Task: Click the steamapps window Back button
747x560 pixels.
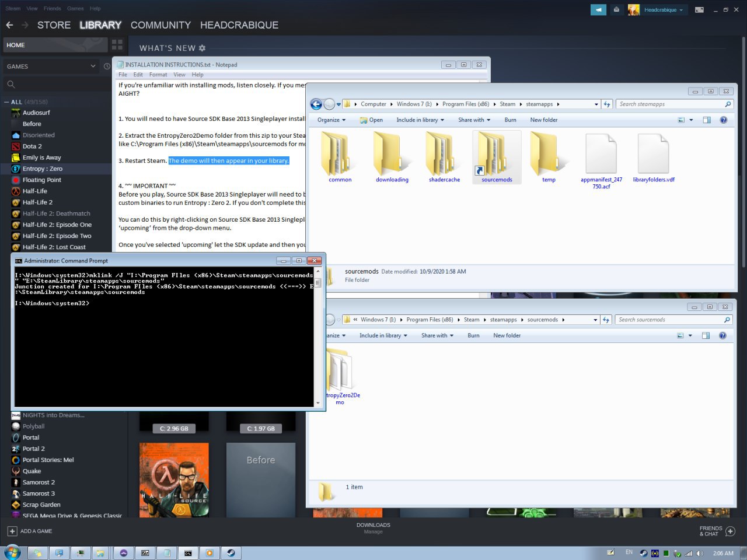Action: (316, 104)
